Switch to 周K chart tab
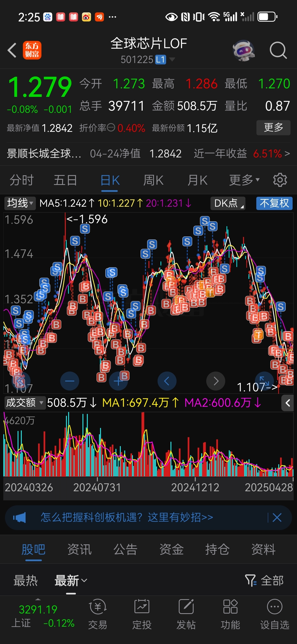297x644 pixels. click(153, 180)
